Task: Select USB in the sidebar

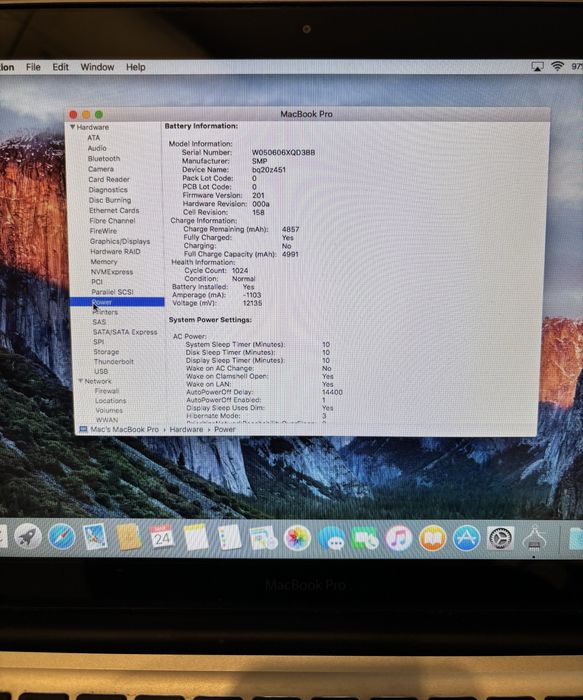Action: click(x=101, y=371)
